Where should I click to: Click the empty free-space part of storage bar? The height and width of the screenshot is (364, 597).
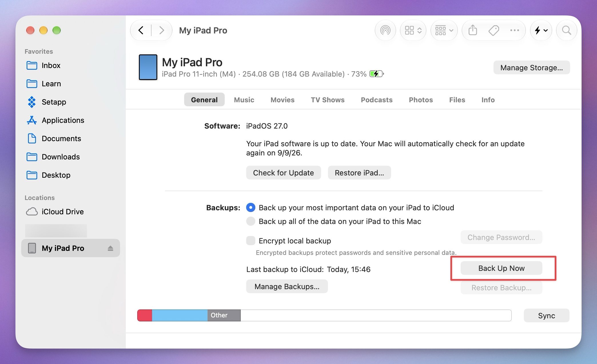pos(376,315)
